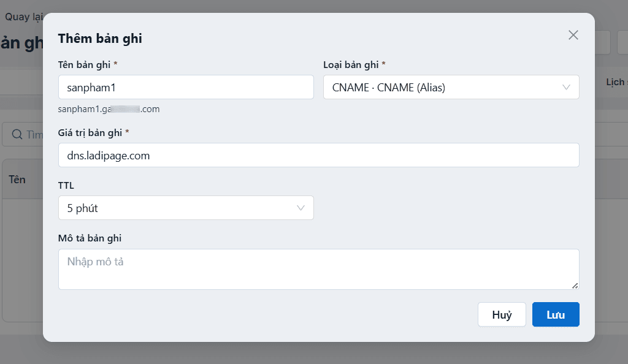Click the chevron arrow in TTL field
The image size is (628, 364).
301,208
